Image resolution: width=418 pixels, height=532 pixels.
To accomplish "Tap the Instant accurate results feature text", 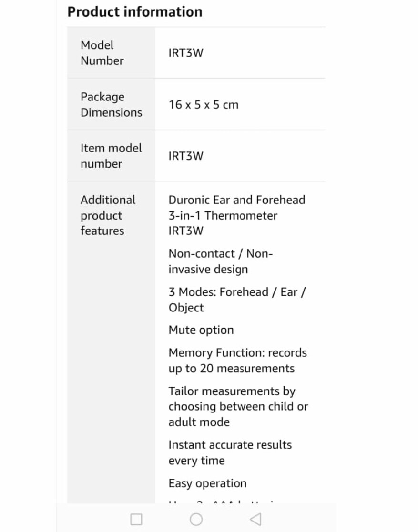I will [230, 452].
